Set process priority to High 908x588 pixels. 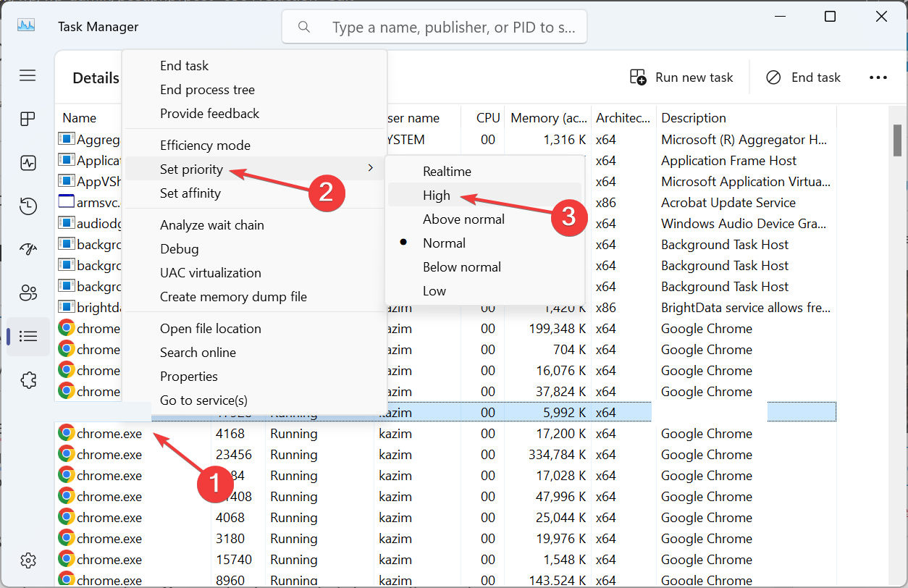pyautogui.click(x=437, y=196)
